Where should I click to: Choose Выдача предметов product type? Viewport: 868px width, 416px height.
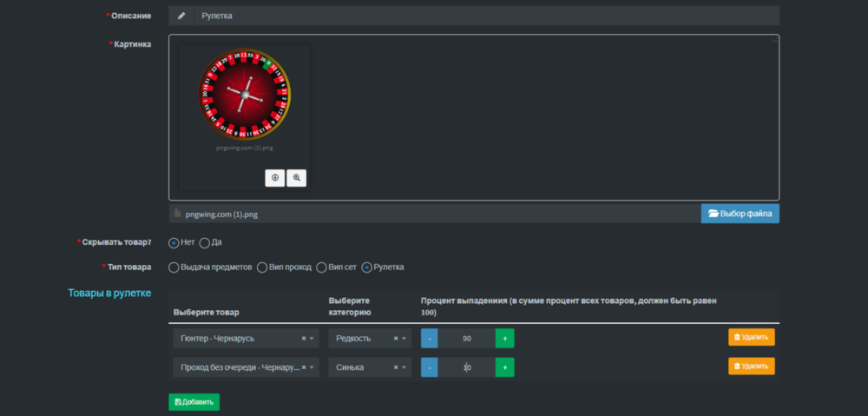(174, 267)
